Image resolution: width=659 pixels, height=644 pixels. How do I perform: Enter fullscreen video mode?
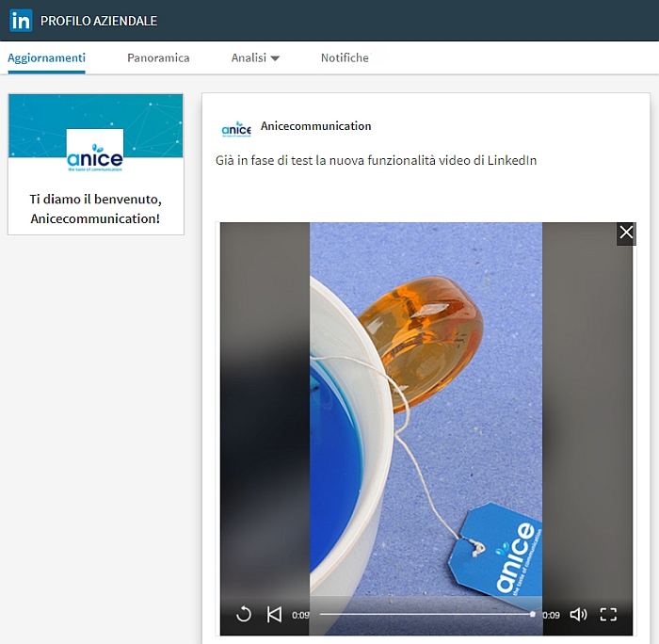pos(608,615)
